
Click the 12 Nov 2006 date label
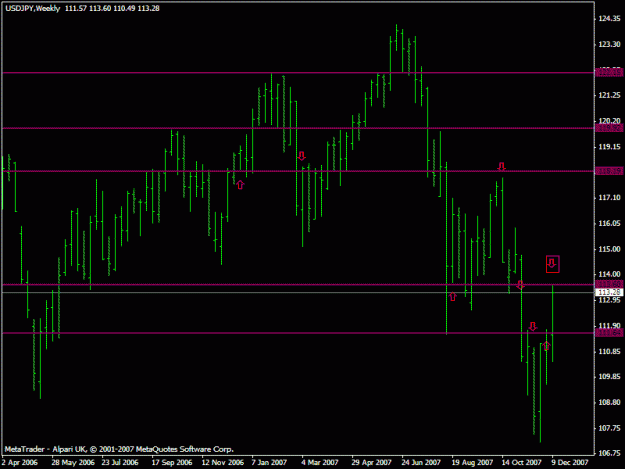tap(222, 463)
